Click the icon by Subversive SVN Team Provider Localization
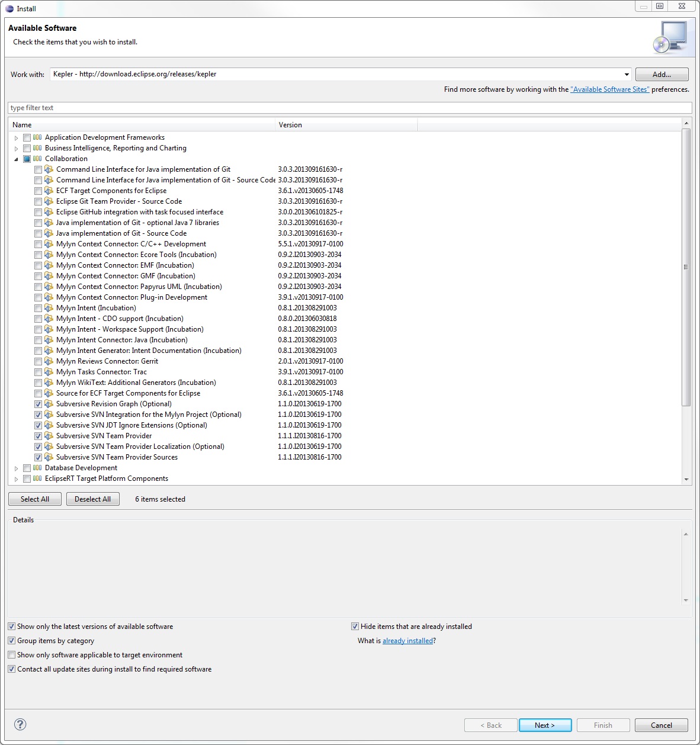Viewport: 700px width, 745px height. point(49,447)
